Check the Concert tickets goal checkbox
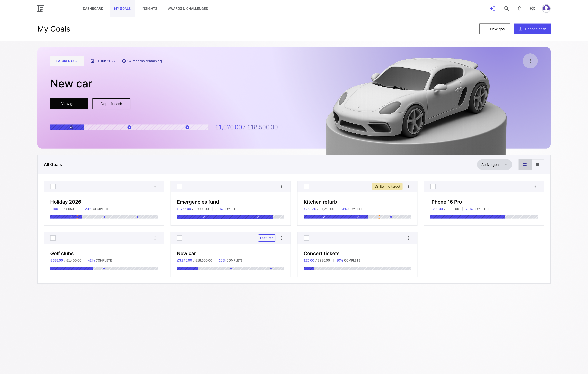The width and height of the screenshot is (588, 374). tap(306, 238)
